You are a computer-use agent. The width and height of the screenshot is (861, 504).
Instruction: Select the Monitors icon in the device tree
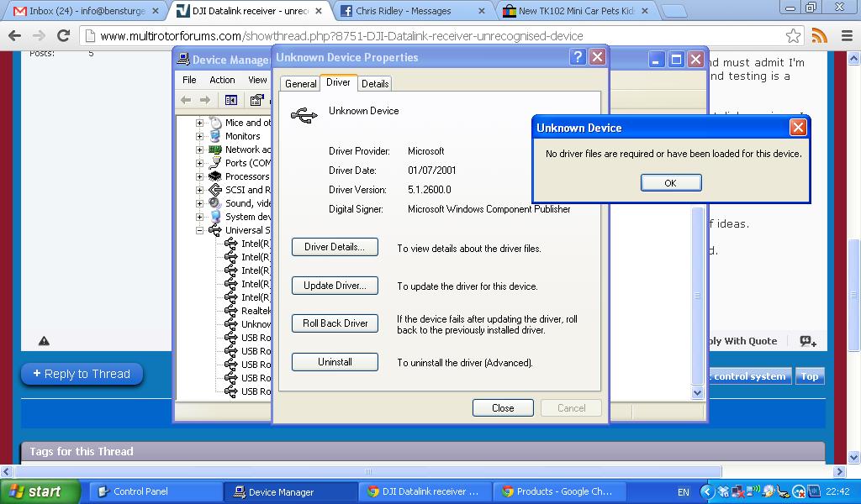tap(215, 136)
